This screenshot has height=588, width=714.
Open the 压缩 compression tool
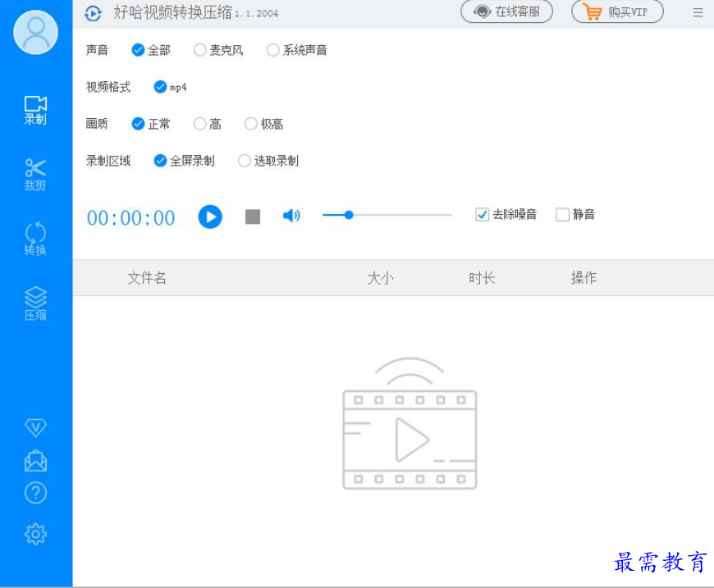coord(35,303)
